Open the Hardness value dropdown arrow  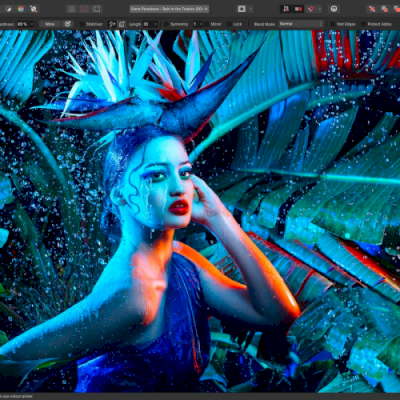click(x=32, y=24)
